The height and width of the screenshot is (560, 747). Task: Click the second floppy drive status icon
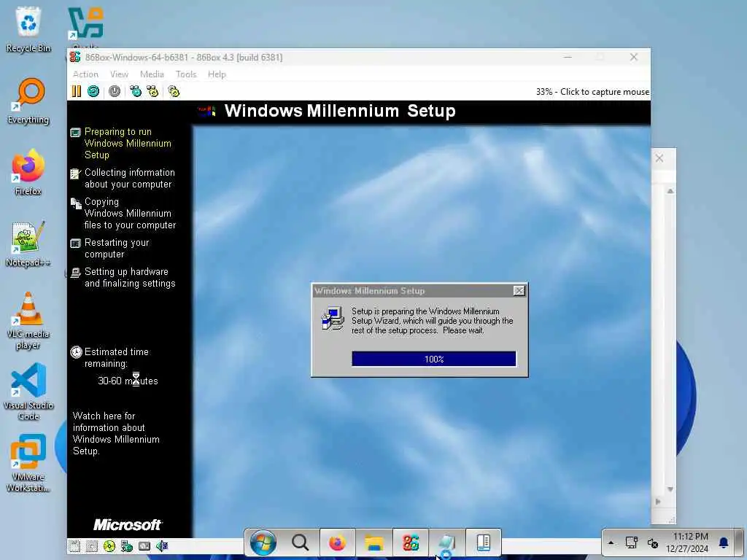click(x=92, y=545)
